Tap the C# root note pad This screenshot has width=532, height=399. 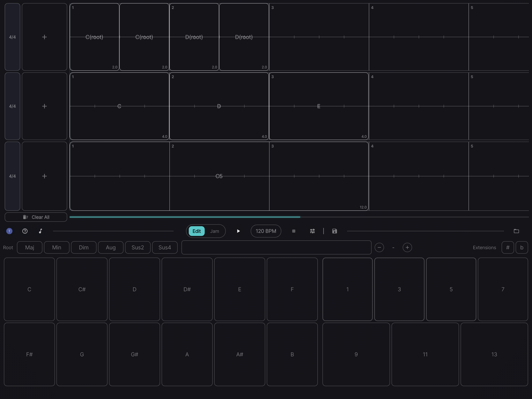82,289
